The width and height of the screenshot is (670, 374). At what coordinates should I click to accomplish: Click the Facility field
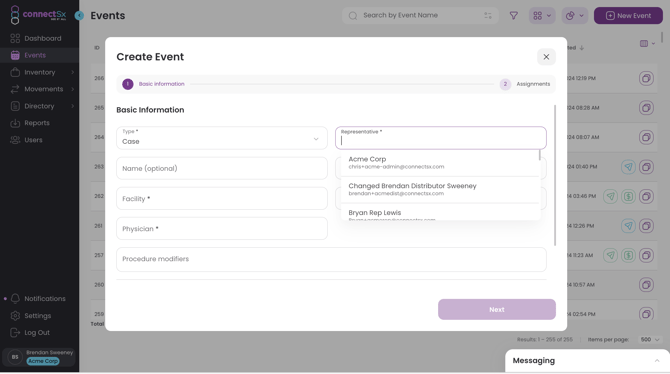(222, 198)
